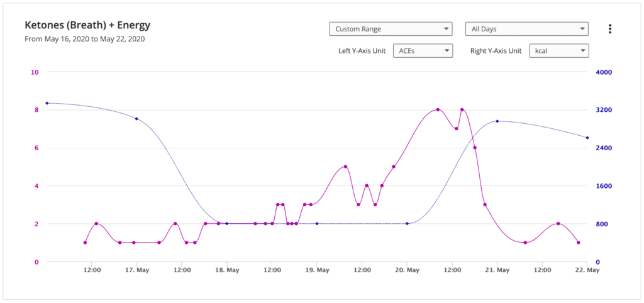Viewport: 644px width, 303px height.
Task: Select the blue energy point at 19. May
Action: (x=316, y=223)
